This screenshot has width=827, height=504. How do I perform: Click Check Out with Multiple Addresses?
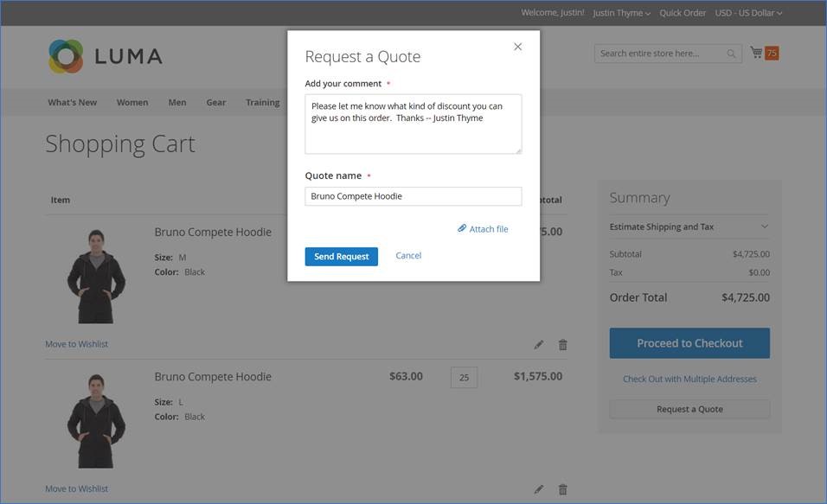689,379
